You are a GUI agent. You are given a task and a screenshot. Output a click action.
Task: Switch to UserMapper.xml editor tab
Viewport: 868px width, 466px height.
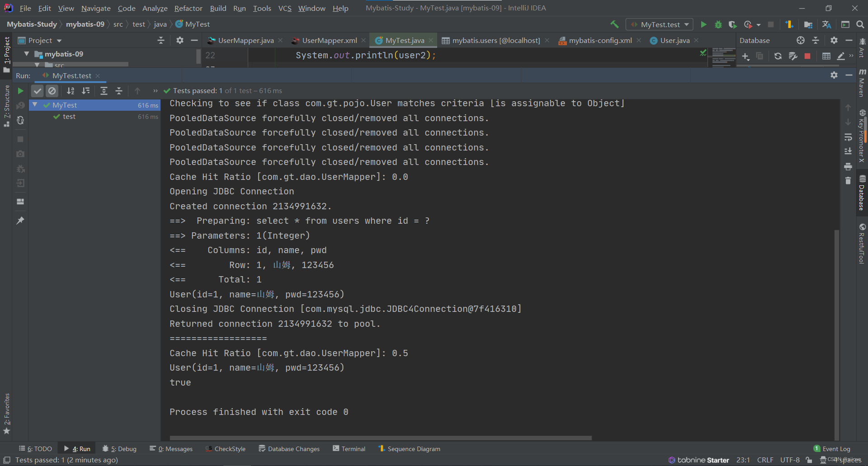pyautogui.click(x=329, y=40)
